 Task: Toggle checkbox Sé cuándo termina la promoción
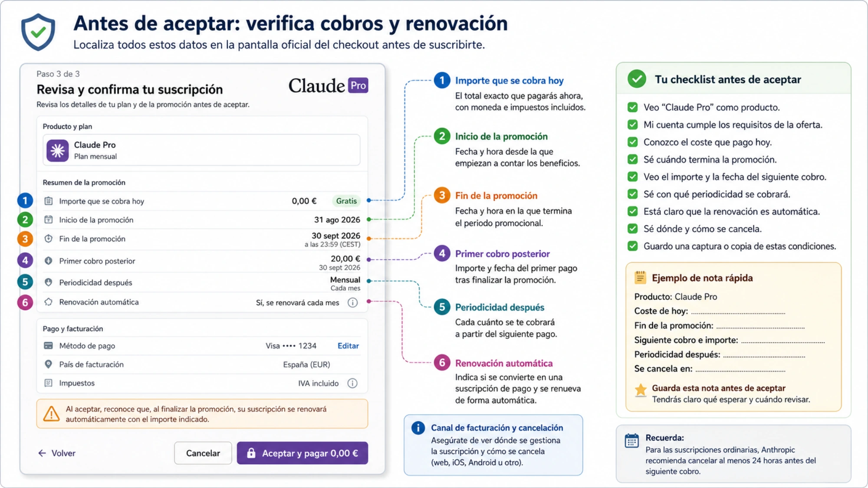coord(633,159)
